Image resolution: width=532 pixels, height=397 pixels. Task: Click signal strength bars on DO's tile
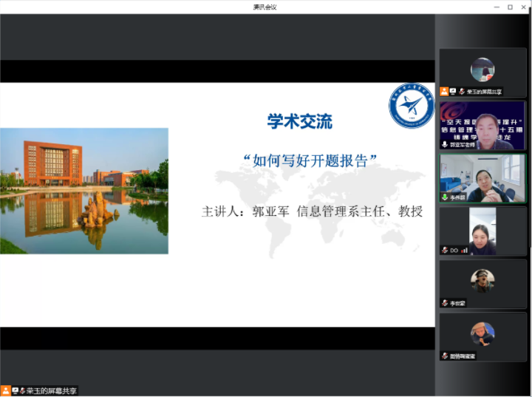tap(465, 250)
